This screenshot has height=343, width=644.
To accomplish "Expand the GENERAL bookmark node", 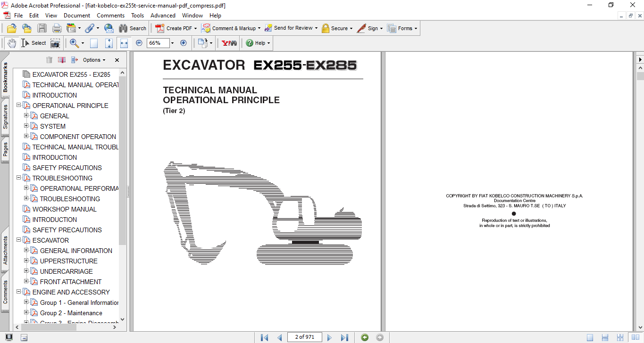I will 26,116.
